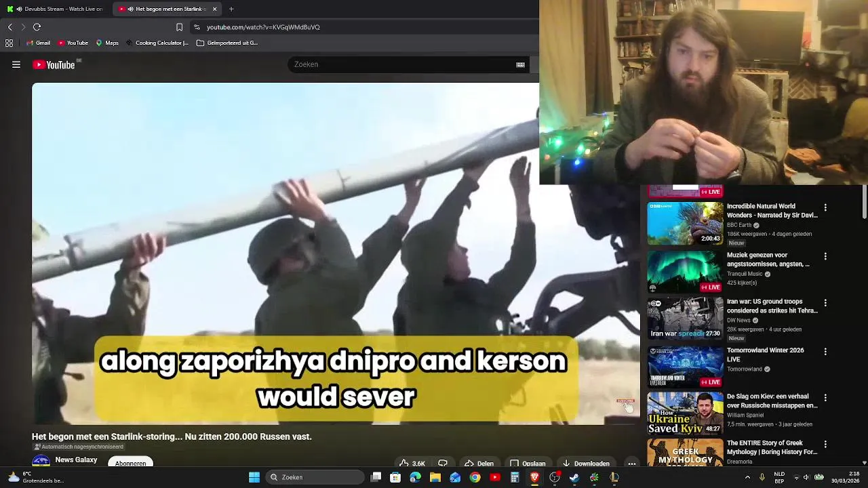Dislike the video with the thumbs-down icon
The width and height of the screenshot is (868, 488).
click(443, 464)
